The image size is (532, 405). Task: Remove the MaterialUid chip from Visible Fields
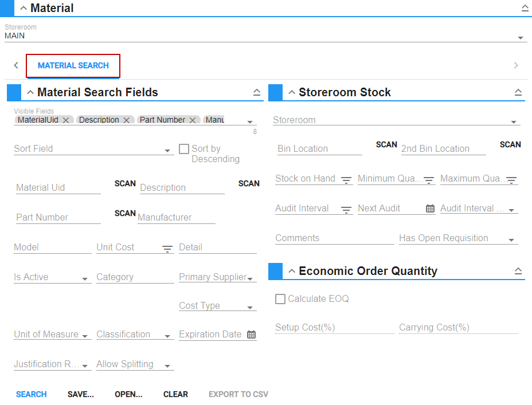[x=66, y=120]
